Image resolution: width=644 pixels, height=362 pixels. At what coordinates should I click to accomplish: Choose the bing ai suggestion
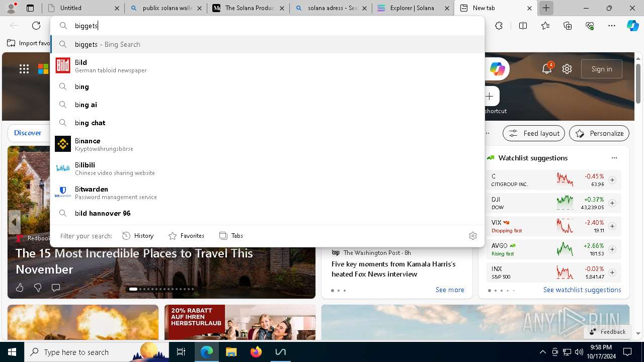(x=267, y=105)
